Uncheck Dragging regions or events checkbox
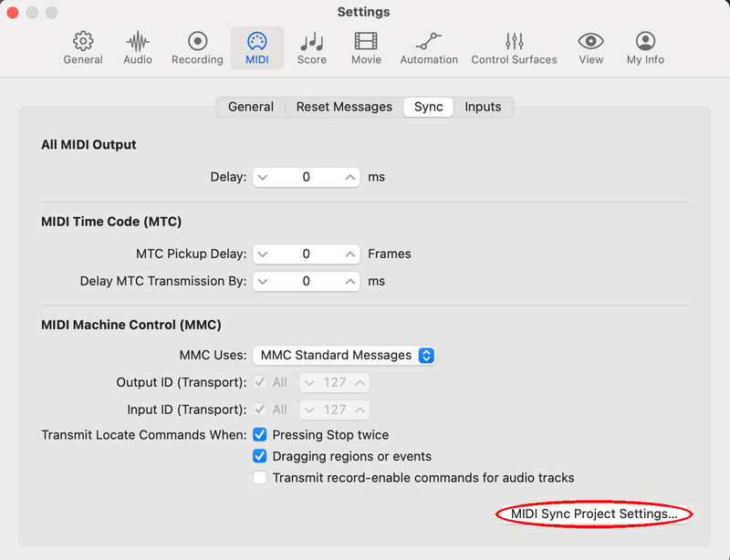The height and width of the screenshot is (560, 730). (260, 456)
